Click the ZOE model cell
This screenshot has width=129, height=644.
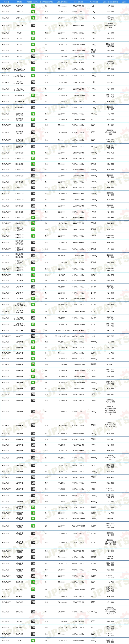click(x=19, y=641)
